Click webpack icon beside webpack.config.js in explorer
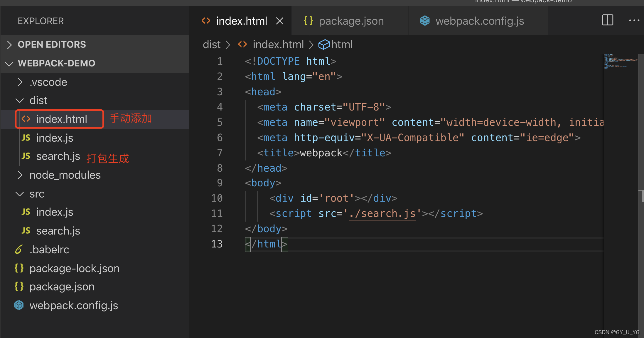The height and width of the screenshot is (338, 644). 19,305
